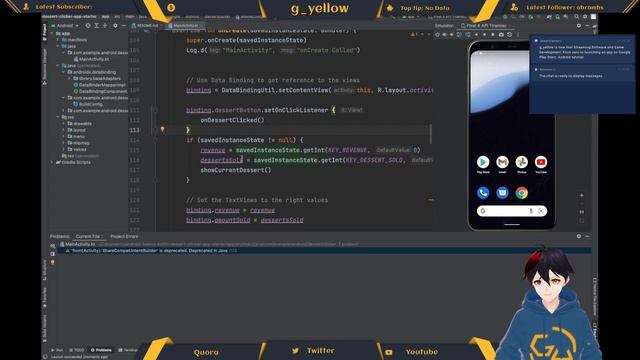This screenshot has height=360, width=640.
Task: Tap the microphone icon in Google search bar
Action: coord(531,211)
